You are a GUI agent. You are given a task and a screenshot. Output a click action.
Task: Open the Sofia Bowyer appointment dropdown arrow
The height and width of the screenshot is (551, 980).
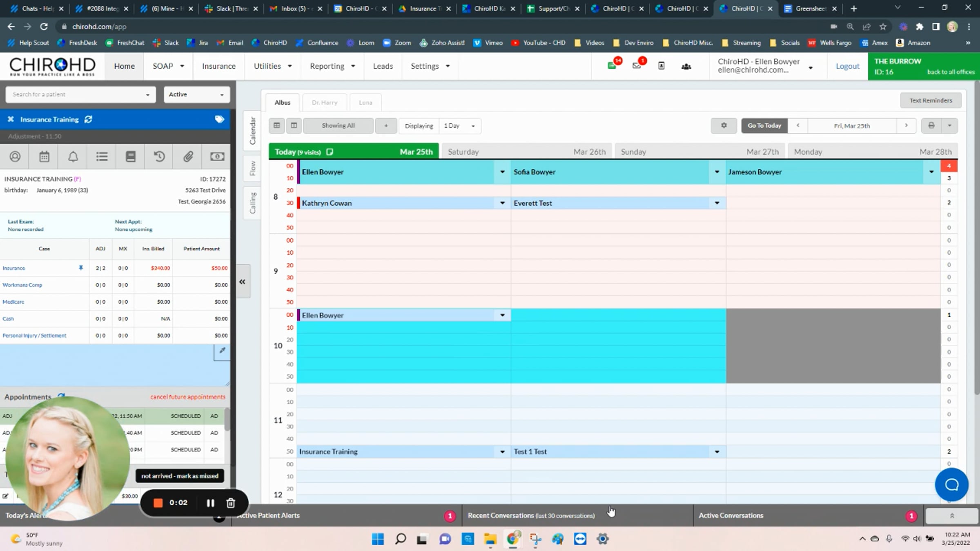pos(717,172)
